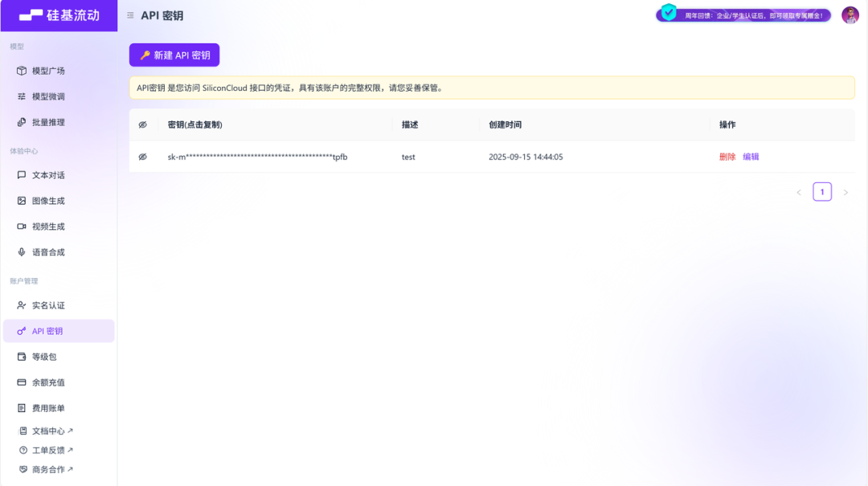Reveal the masked API key with the eye toggle
Screen dimensions: 868x486
pos(143,157)
